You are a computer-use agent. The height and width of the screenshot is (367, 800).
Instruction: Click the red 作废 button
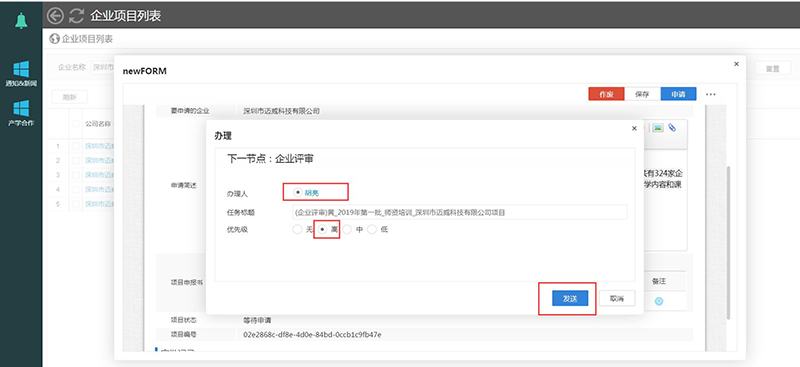[x=606, y=94]
